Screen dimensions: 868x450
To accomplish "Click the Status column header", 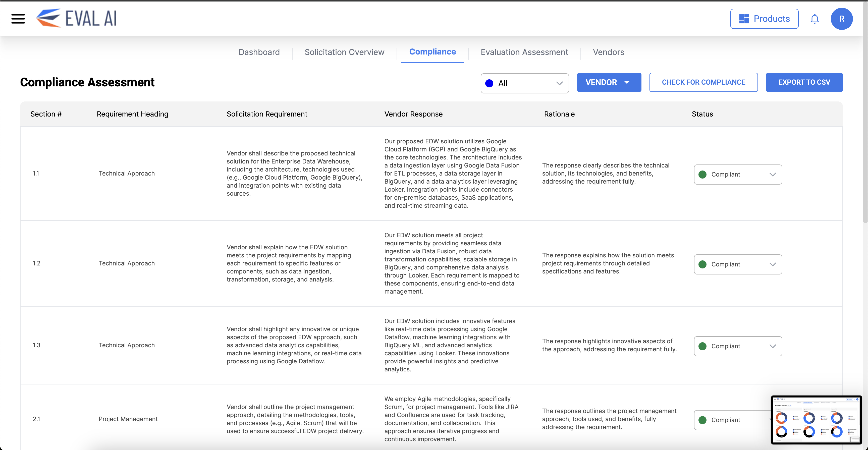I will pos(702,114).
